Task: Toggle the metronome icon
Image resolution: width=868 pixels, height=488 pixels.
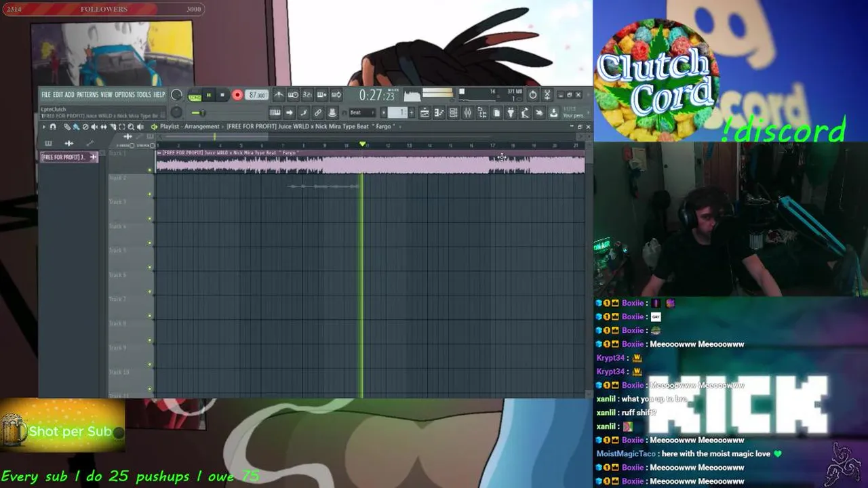Action: coord(279,95)
